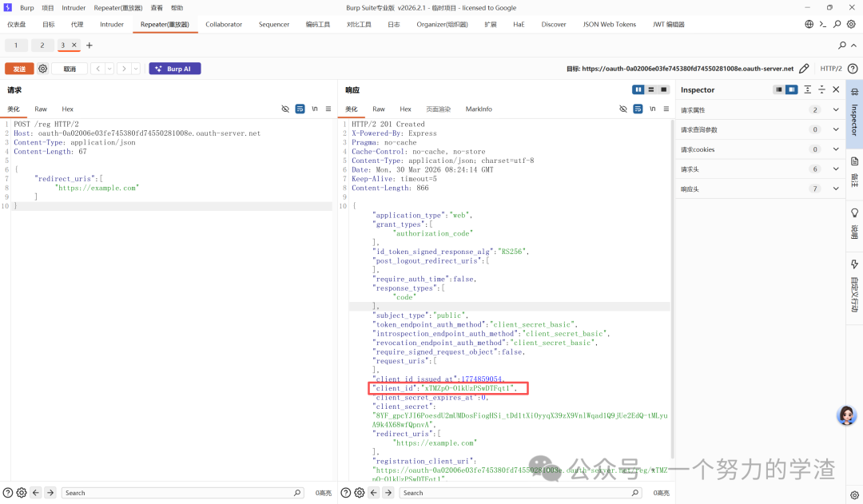Click the edit target pencil icon
This screenshot has width=863, height=504.
click(x=804, y=69)
